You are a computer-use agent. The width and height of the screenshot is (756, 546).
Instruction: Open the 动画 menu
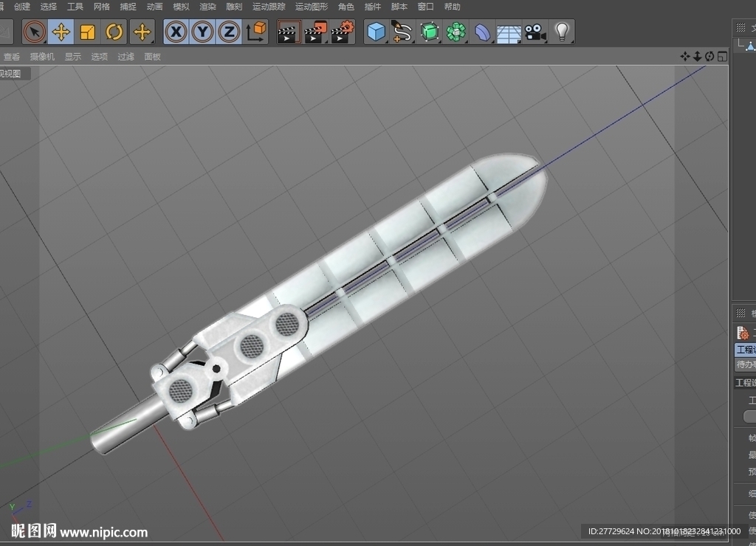click(x=154, y=7)
